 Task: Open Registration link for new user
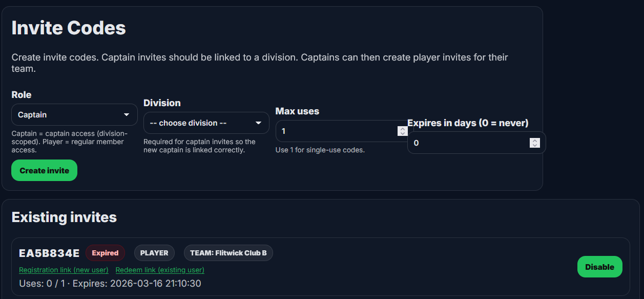(x=64, y=270)
